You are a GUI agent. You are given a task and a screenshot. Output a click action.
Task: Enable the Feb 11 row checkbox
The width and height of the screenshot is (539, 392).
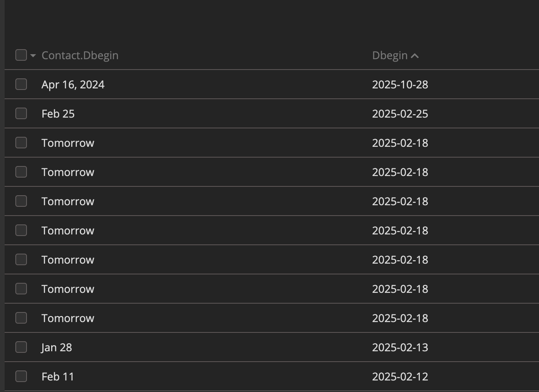tap(21, 376)
